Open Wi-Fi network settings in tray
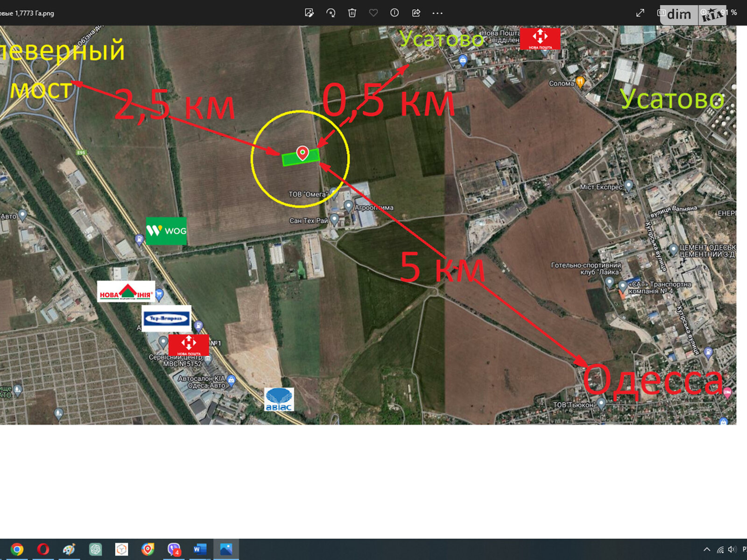Screen dimensions: 747x560 [x=720, y=550]
